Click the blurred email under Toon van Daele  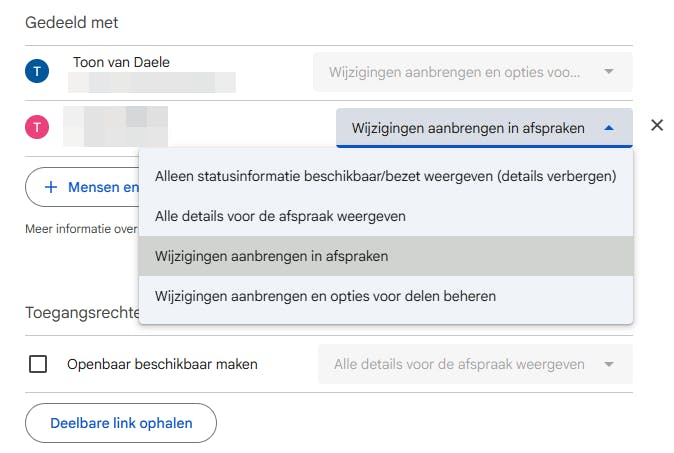point(153,82)
